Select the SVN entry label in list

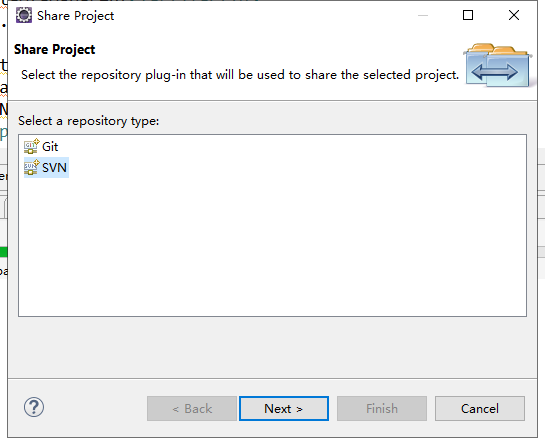click(54, 168)
